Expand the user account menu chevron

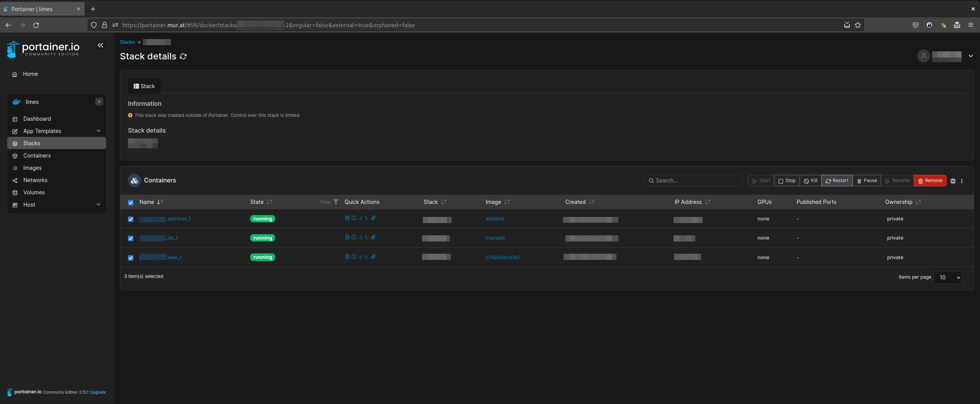(x=970, y=56)
